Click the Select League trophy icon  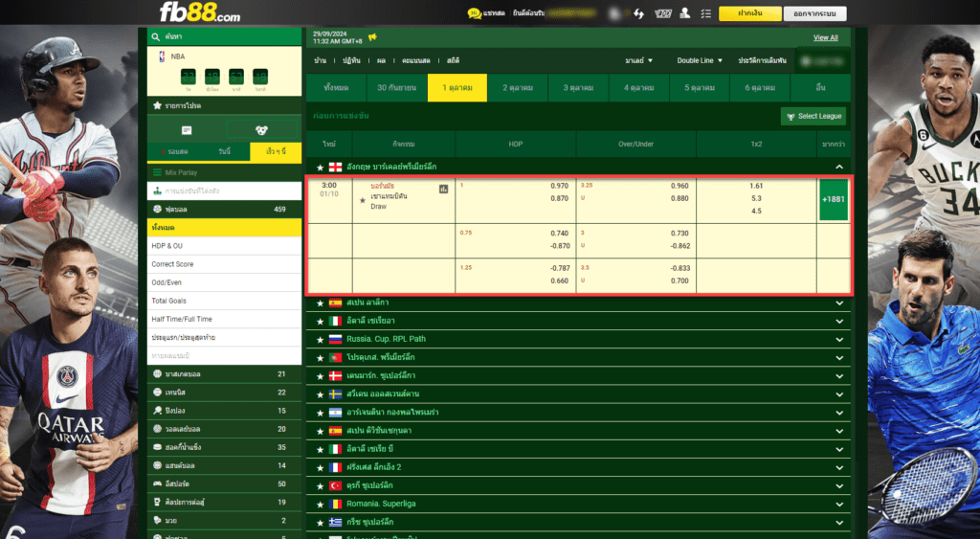pyautogui.click(x=791, y=116)
